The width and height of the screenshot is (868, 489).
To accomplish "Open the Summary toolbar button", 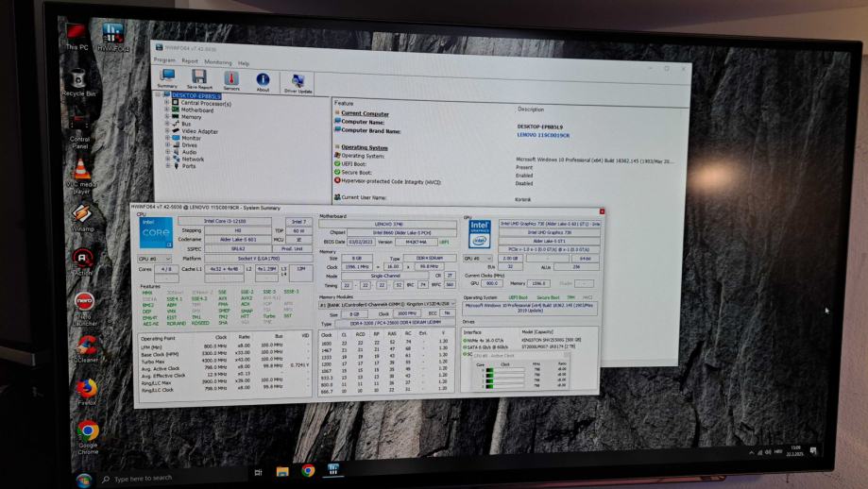I will 166,78.
